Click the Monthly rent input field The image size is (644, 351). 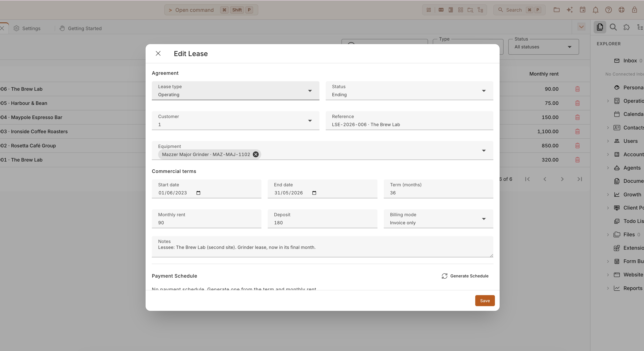click(207, 219)
